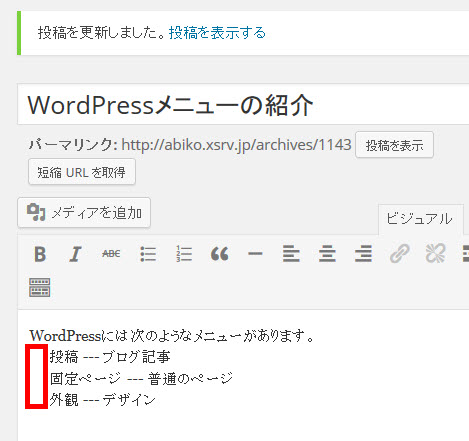Insert a bulleted list
The width and height of the screenshot is (469, 441).
point(148,254)
